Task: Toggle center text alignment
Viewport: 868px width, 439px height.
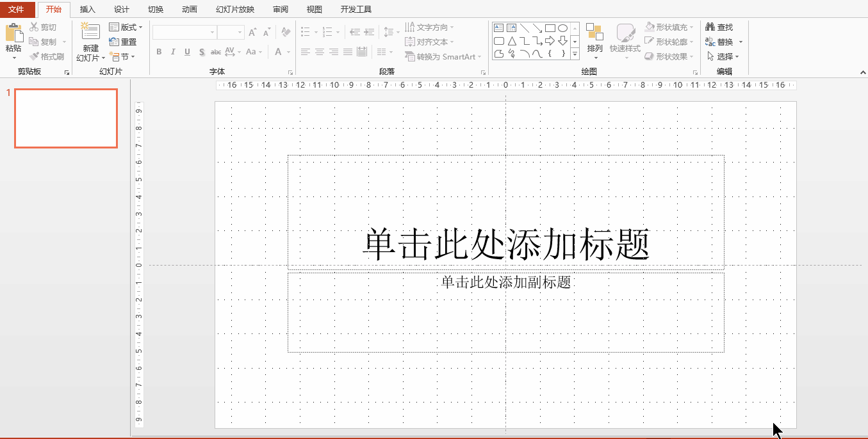Action: 320,52
